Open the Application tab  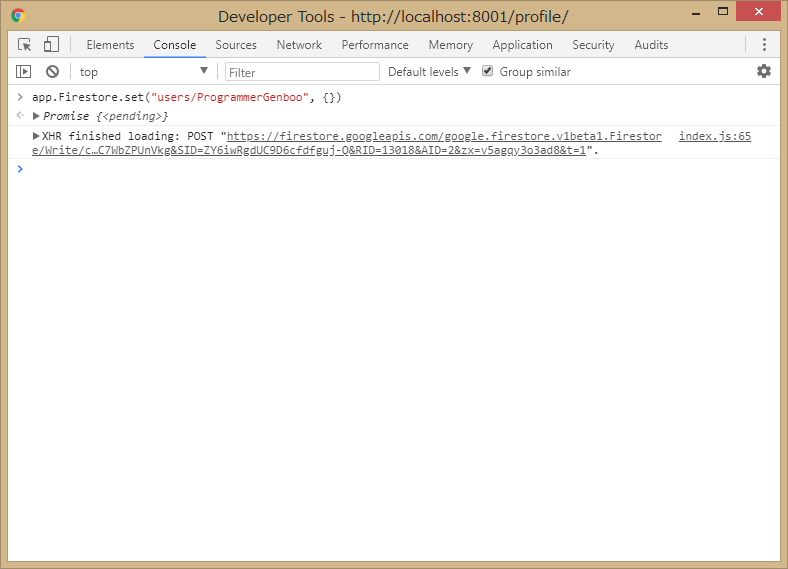click(x=522, y=45)
